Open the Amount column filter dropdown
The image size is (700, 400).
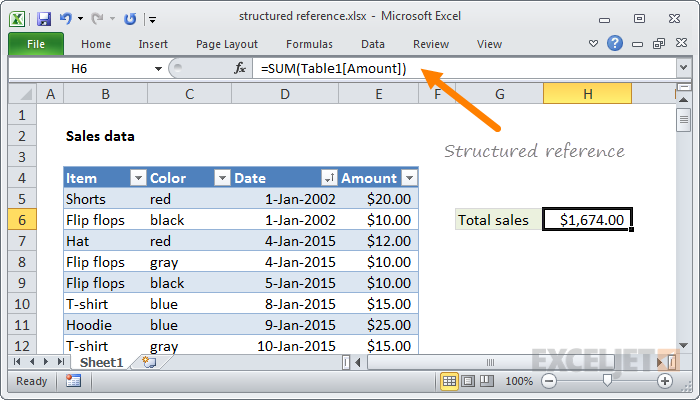(x=409, y=178)
